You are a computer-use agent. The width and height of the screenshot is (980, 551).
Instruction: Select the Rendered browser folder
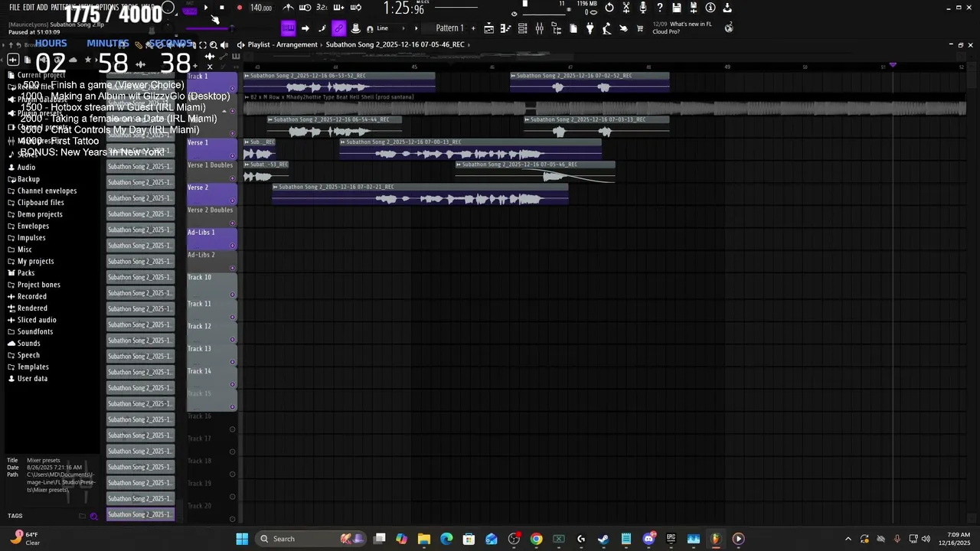(x=32, y=308)
